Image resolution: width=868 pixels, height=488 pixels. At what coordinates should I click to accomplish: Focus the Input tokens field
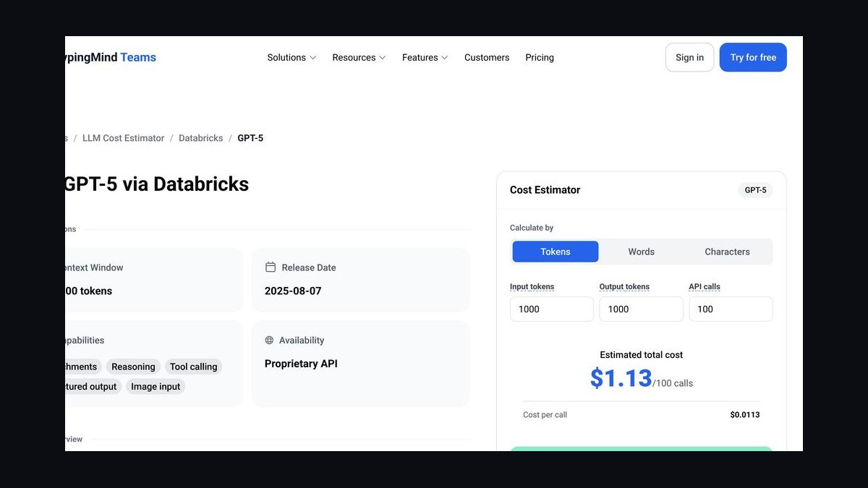(x=552, y=309)
